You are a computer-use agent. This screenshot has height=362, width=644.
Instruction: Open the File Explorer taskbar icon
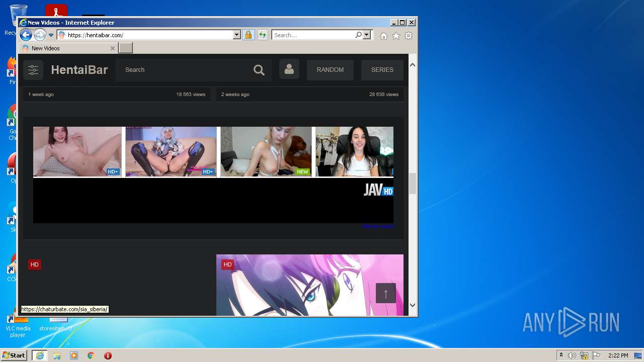57,355
